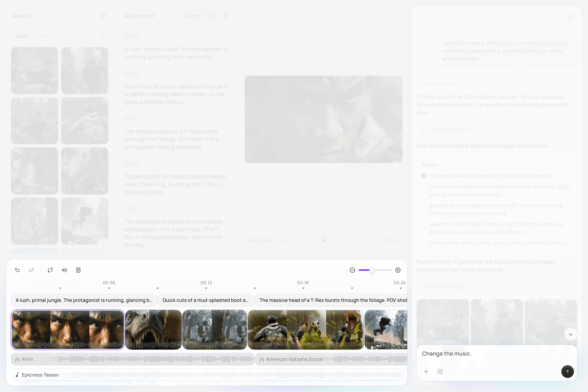The width and height of the screenshot is (588, 392).
Task: Send the chat message with arrow button
Action: (x=567, y=371)
